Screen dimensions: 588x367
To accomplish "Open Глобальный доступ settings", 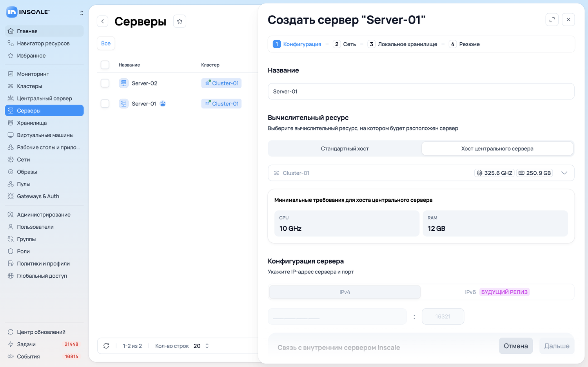I will pos(44,276).
